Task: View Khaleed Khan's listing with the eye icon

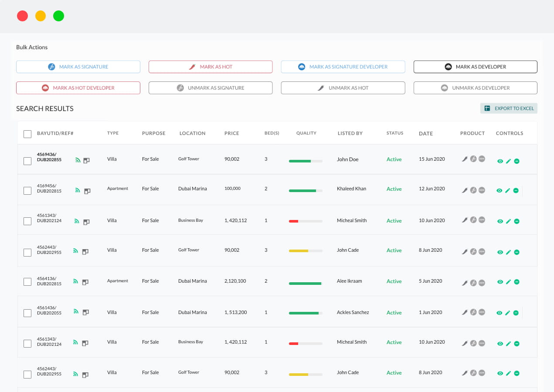Action: [500, 191]
